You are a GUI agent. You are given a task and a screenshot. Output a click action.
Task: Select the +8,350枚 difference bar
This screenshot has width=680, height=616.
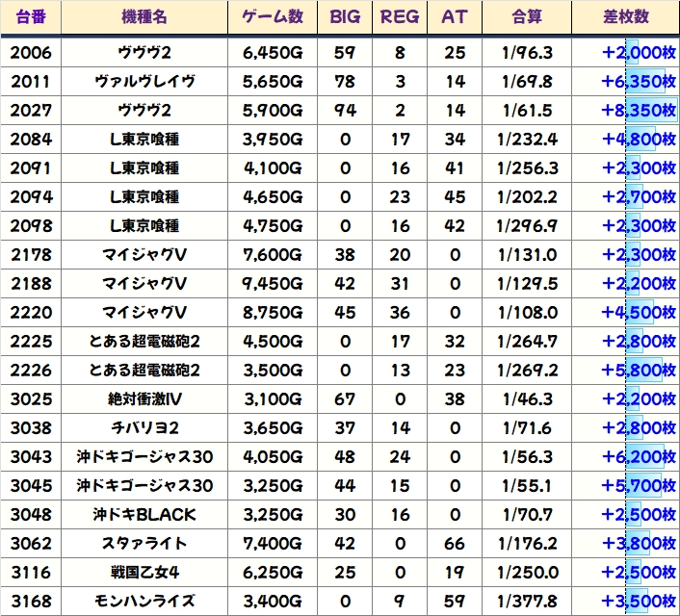[639, 110]
